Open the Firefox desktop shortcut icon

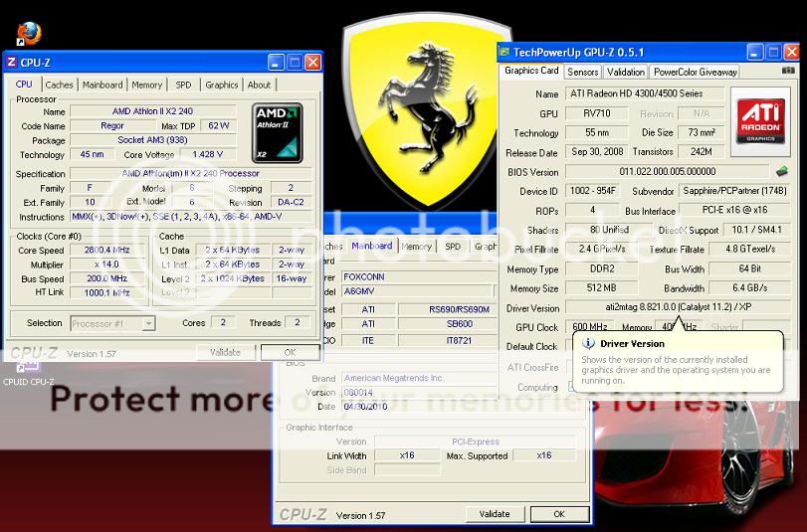[28, 34]
